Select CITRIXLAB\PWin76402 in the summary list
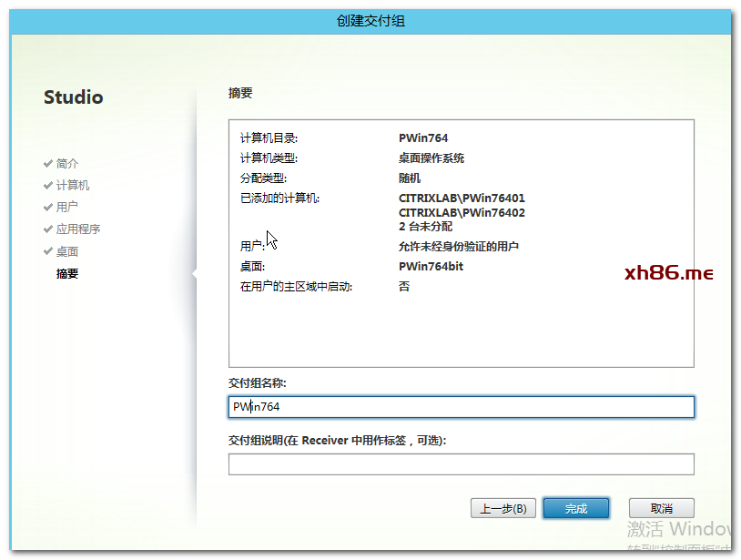The height and width of the screenshot is (560, 741). 462,213
